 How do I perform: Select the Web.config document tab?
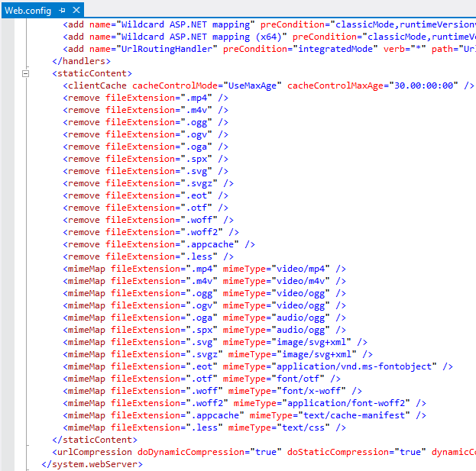28,10
